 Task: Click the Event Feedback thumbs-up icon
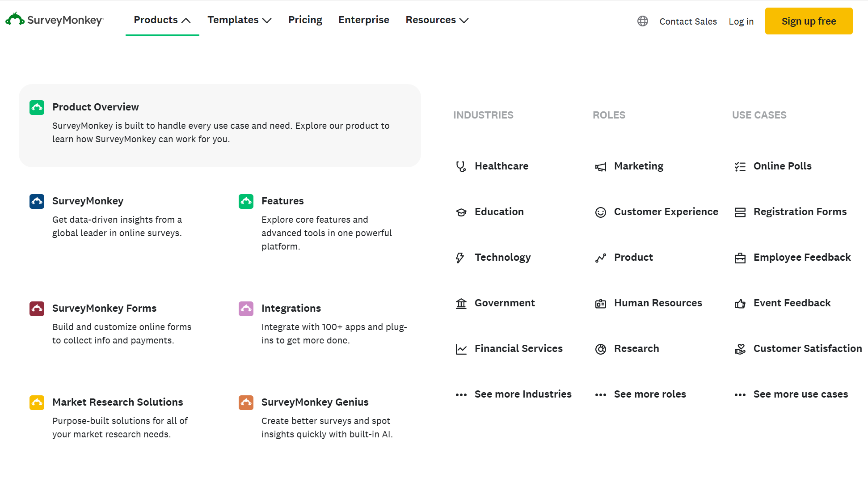click(x=740, y=304)
